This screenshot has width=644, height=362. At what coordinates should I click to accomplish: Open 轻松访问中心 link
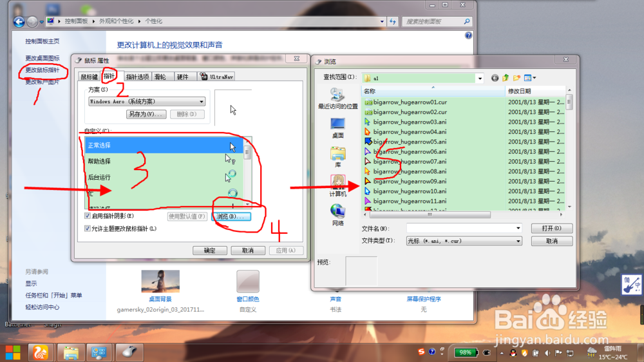pyautogui.click(x=43, y=307)
